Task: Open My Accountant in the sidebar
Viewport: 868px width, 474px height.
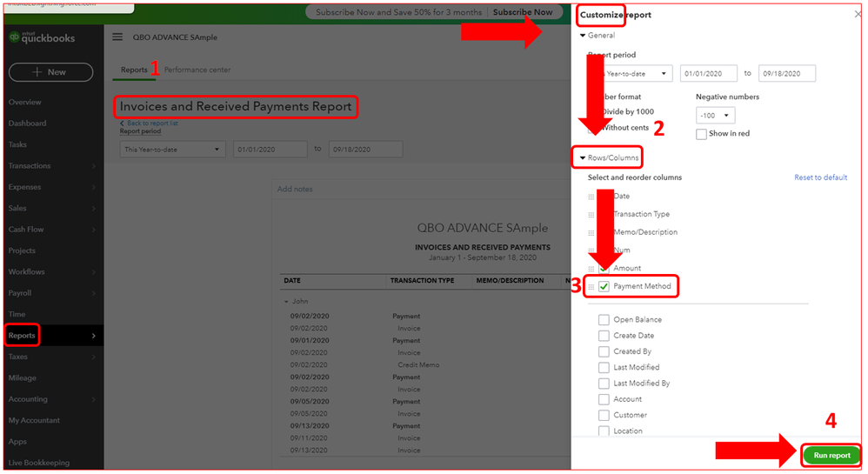Action: click(34, 420)
